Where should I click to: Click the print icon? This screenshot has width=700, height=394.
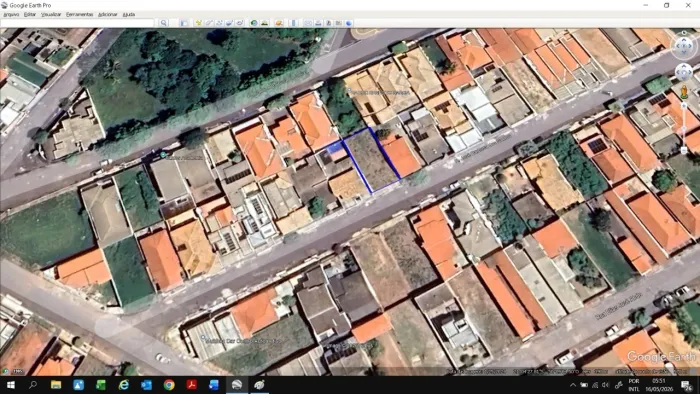tap(318, 23)
